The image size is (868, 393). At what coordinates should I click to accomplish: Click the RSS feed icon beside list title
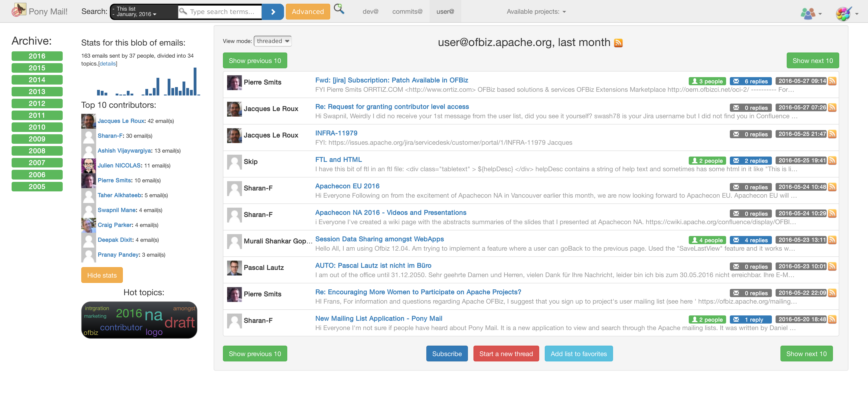[x=618, y=43]
